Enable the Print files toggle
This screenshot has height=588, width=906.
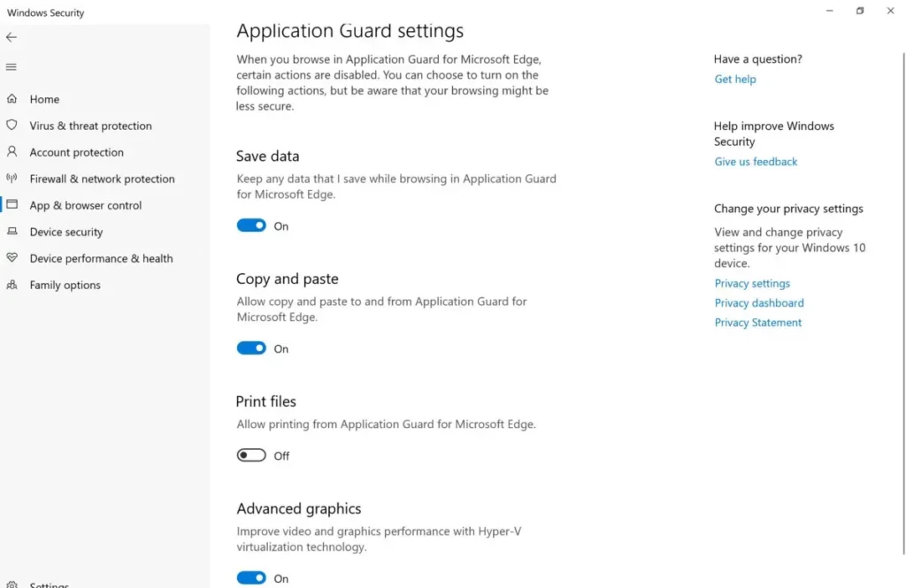(251, 455)
